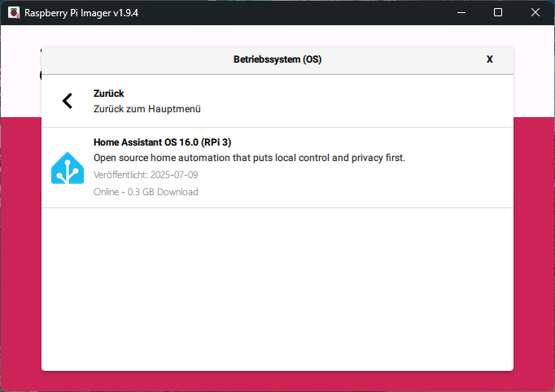Click 'Veröffentlicht: 2025-07-09' release date text
Screen dimensions: 555x392
(146, 175)
